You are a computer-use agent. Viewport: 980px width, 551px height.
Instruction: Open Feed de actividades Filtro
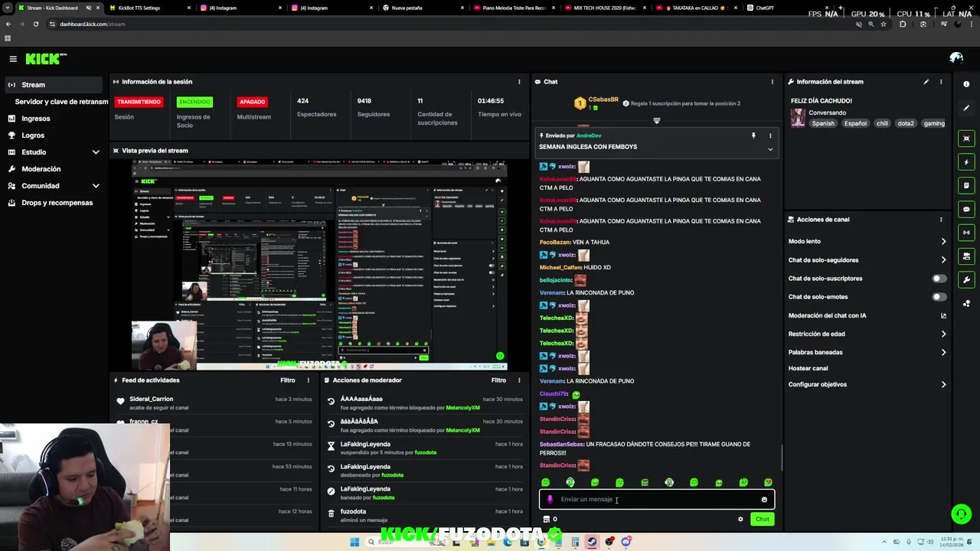click(x=287, y=380)
